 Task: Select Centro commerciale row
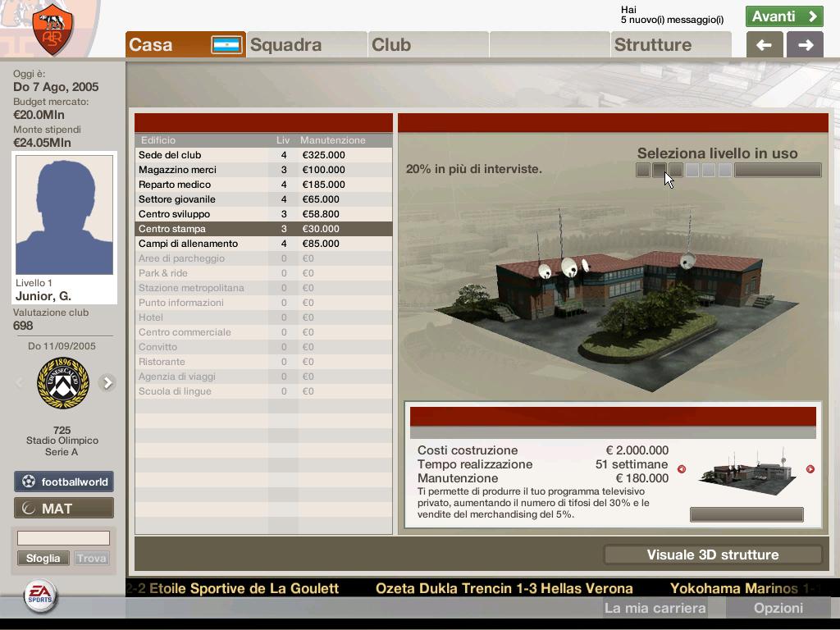pyautogui.click(x=263, y=332)
